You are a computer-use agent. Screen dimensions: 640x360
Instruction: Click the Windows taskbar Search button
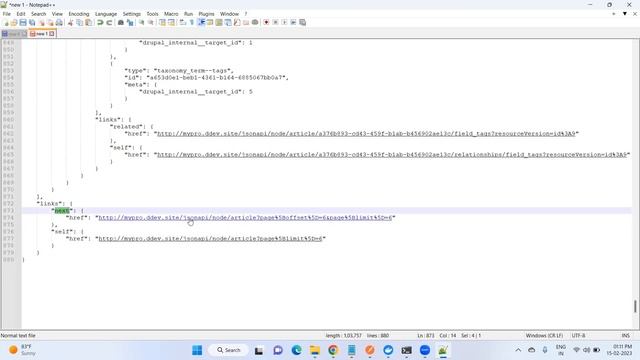[x=229, y=350]
